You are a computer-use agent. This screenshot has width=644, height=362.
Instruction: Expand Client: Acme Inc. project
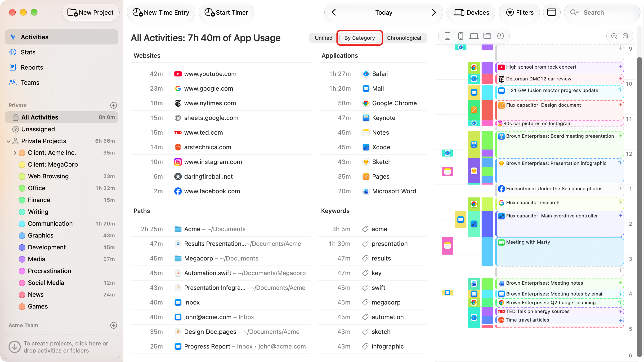(x=15, y=153)
